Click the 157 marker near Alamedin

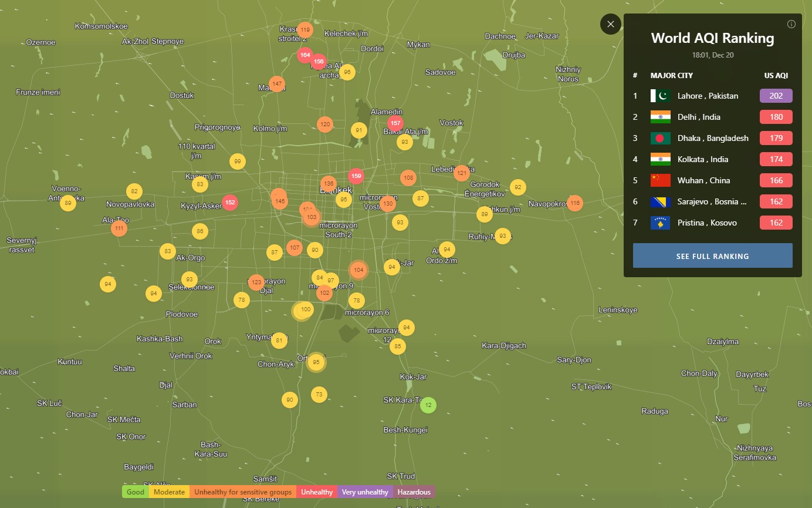(x=395, y=124)
